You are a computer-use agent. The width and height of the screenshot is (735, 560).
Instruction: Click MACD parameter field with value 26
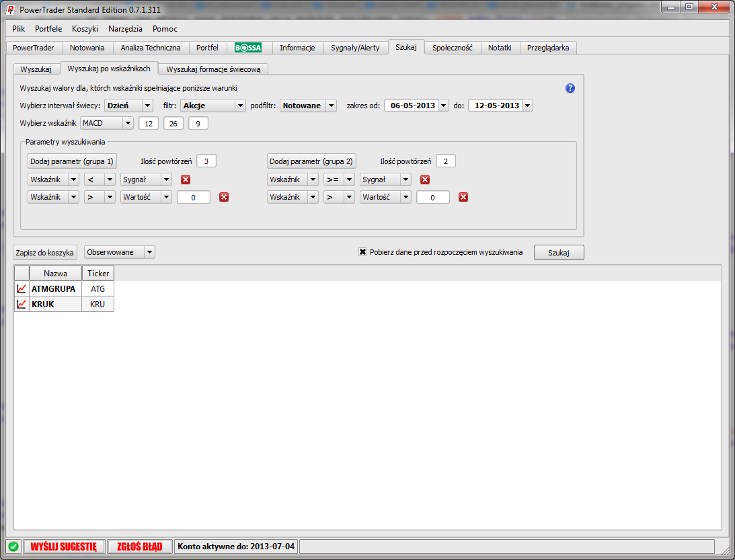pyautogui.click(x=173, y=124)
